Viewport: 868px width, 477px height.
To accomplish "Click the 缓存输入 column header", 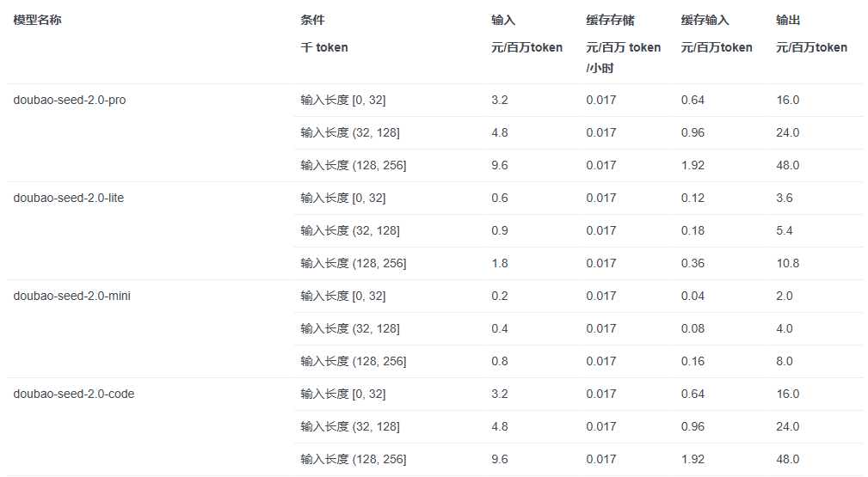I will coord(705,20).
